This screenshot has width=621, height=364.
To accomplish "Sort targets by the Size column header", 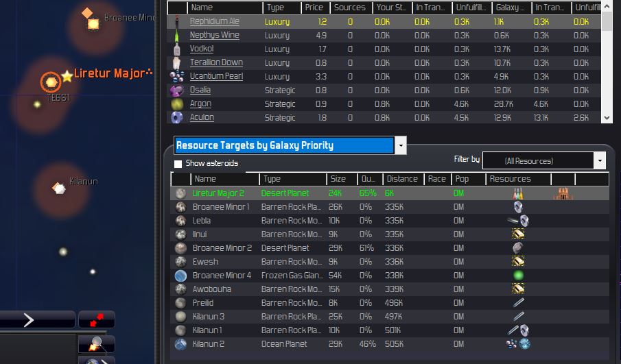I will point(342,179).
